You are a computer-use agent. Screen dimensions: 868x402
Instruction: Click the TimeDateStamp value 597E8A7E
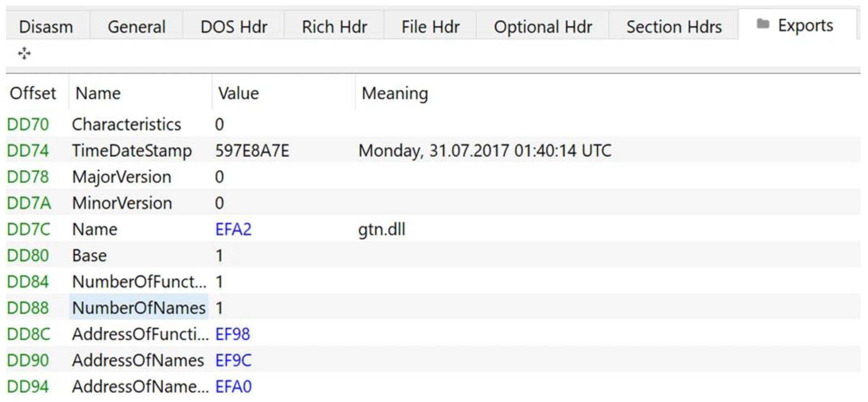click(252, 151)
